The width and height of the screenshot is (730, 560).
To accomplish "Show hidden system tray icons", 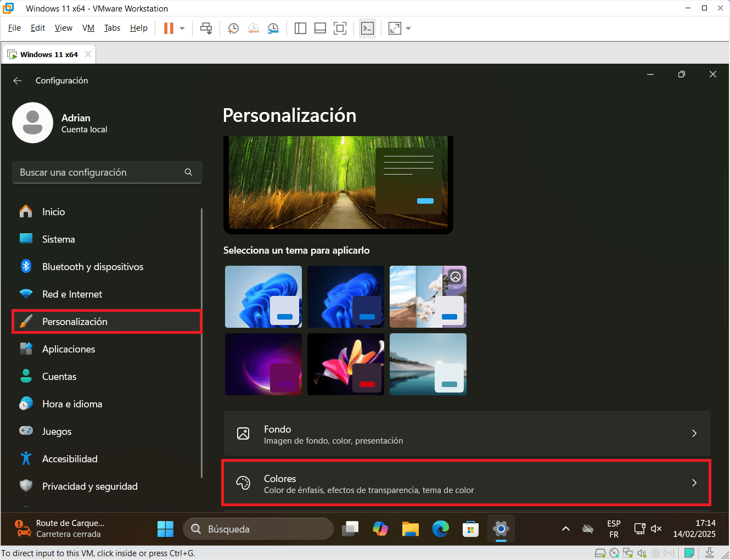I will pos(566,529).
